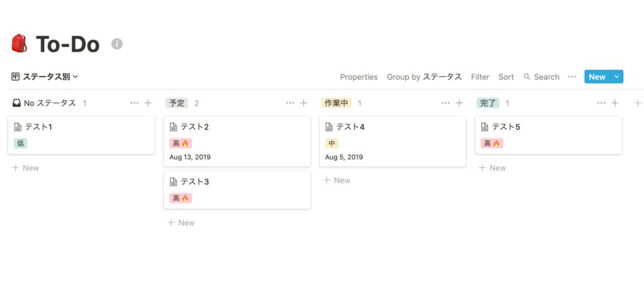Open the Properties menu
Viewport: 644px width, 286px height.
[359, 77]
